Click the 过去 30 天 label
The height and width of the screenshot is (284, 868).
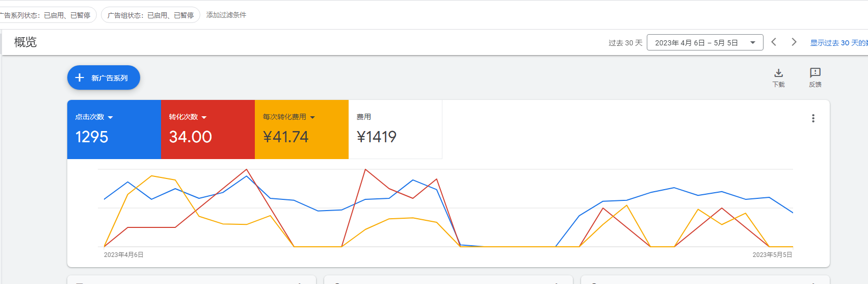pos(625,43)
